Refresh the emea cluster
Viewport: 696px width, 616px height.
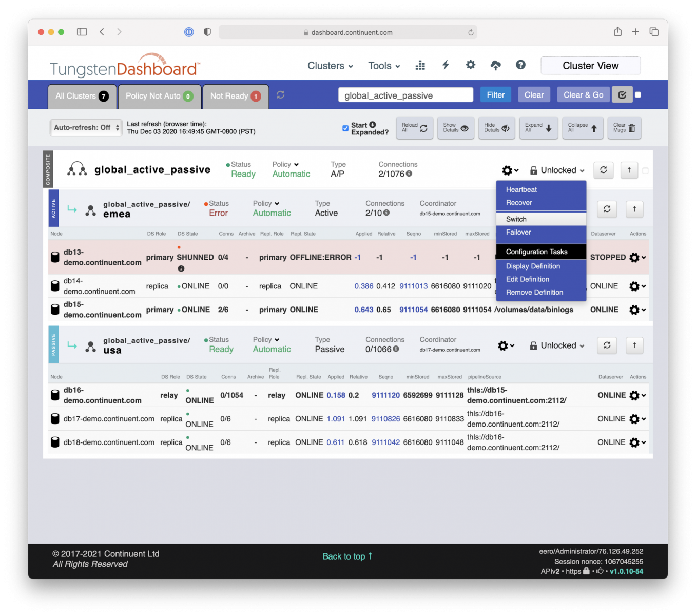[607, 209]
